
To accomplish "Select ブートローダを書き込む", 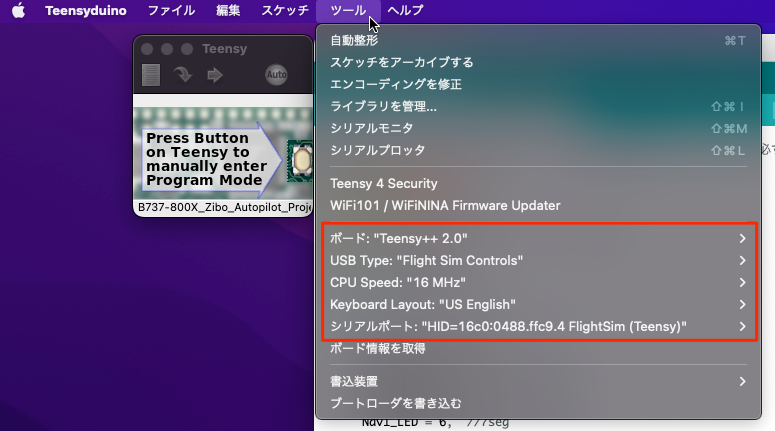I will click(x=538, y=403).
